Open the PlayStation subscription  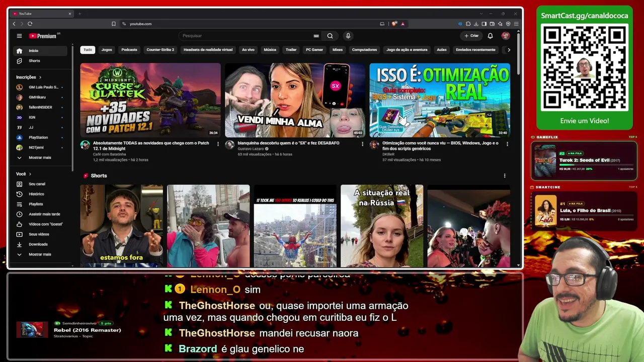click(40, 137)
